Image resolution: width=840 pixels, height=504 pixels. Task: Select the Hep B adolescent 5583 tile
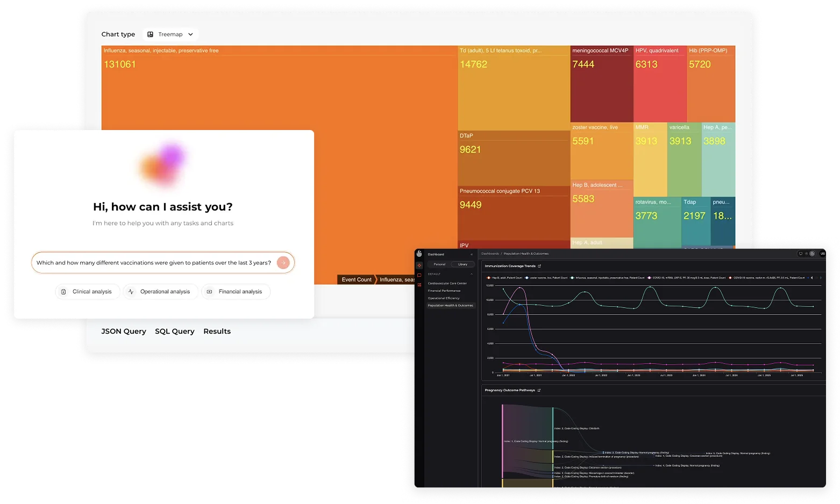tap(602, 209)
